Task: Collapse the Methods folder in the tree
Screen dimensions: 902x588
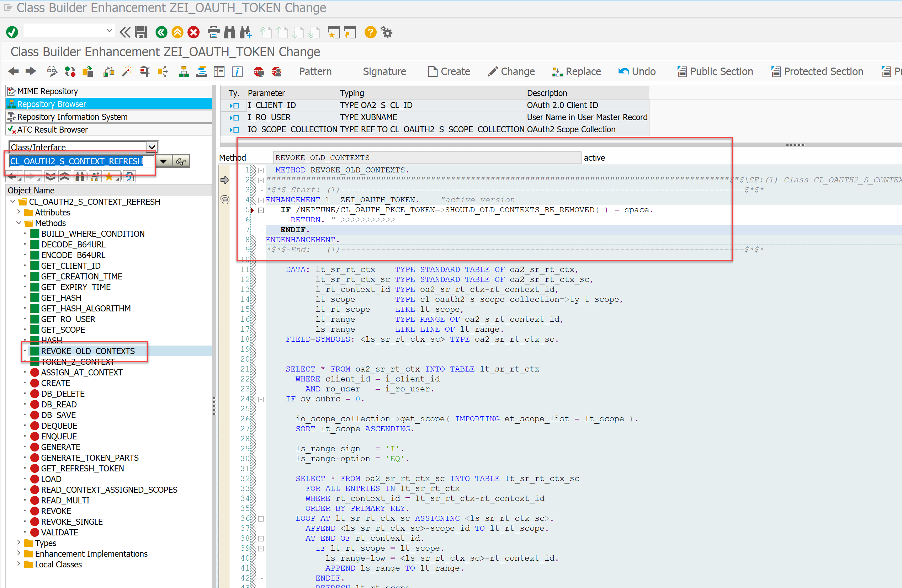Action: (18, 223)
